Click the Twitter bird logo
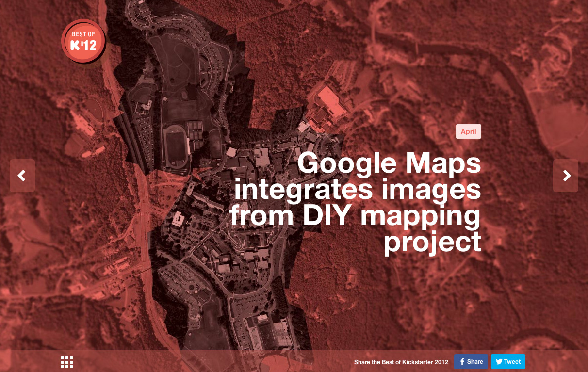588x372 pixels. (x=499, y=362)
